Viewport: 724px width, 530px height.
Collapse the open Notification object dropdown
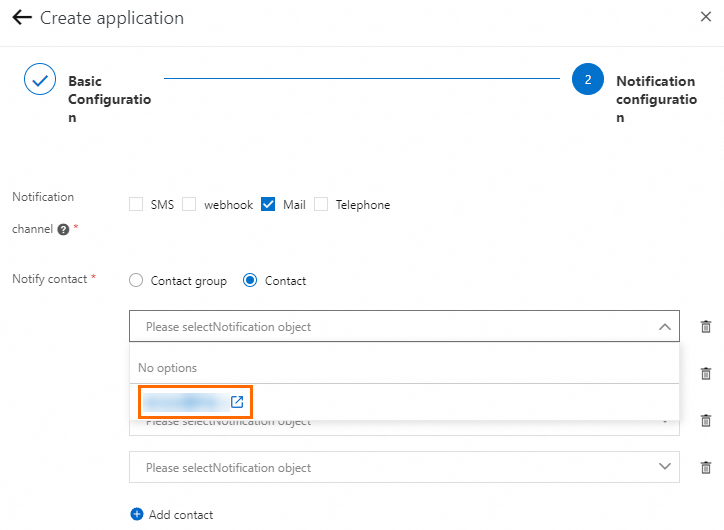[x=664, y=326]
